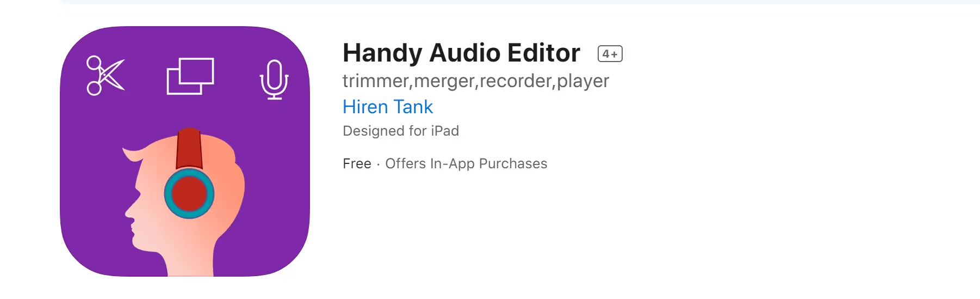
Task: Click the hair tuft on the silhouette
Action: pyautogui.click(x=132, y=154)
